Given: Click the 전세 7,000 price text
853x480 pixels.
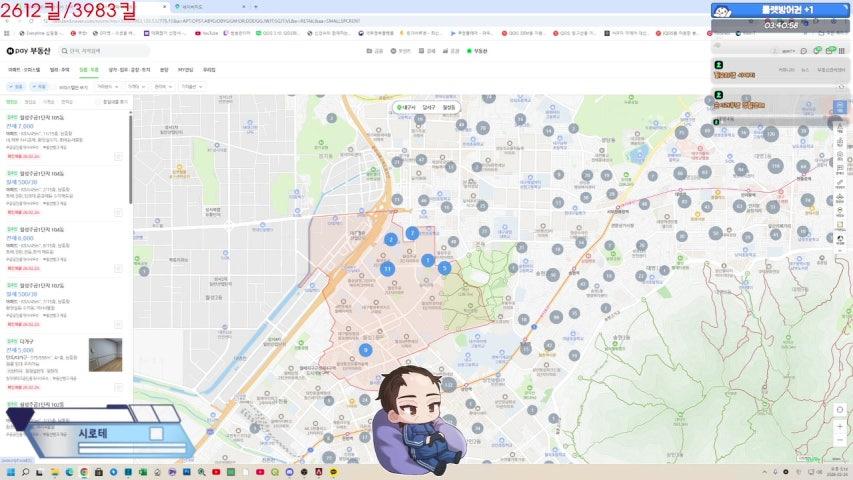Looking at the screenshot, I should [20, 126].
